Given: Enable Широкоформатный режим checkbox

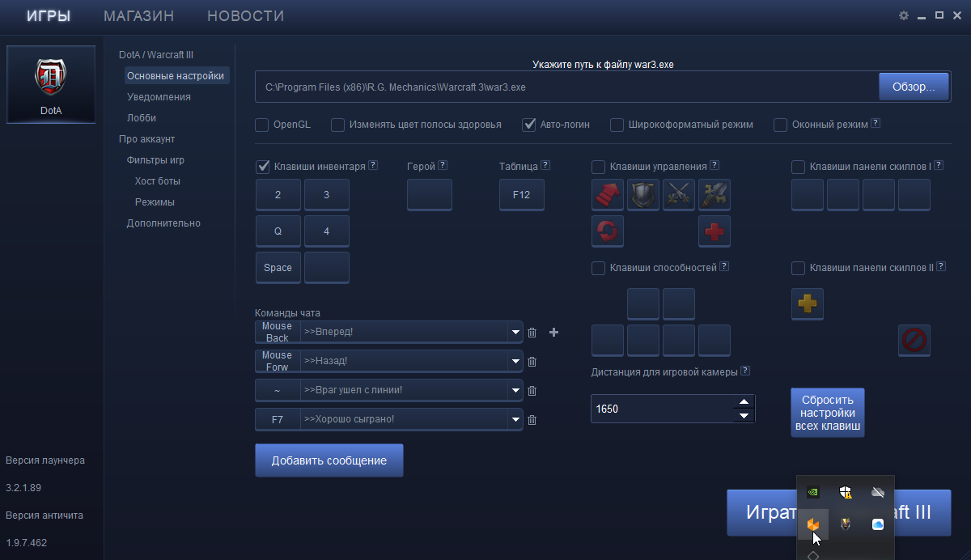Looking at the screenshot, I should click(617, 125).
